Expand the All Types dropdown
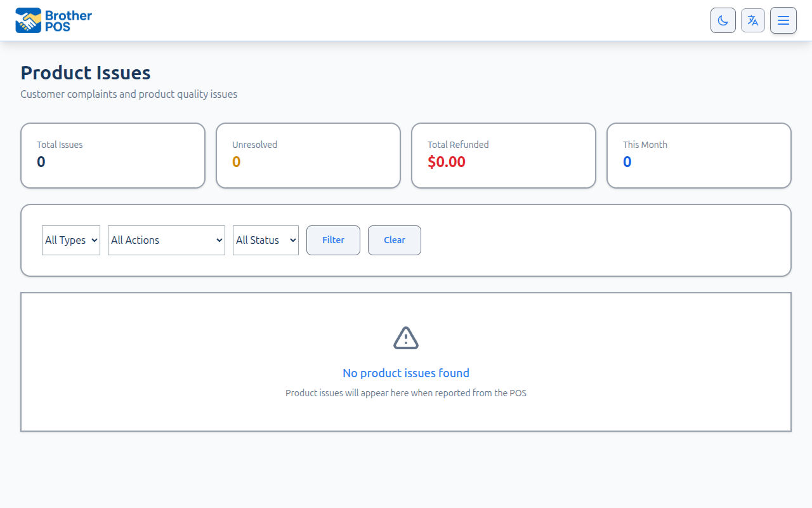812x508 pixels. coord(71,240)
